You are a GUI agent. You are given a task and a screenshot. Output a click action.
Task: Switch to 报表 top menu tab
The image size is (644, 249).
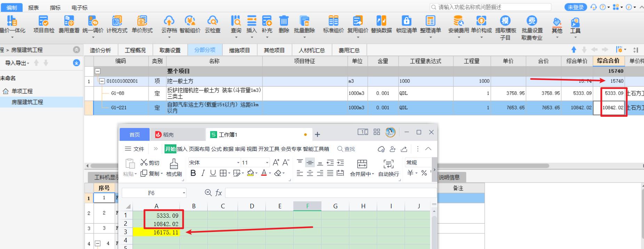point(33,7)
